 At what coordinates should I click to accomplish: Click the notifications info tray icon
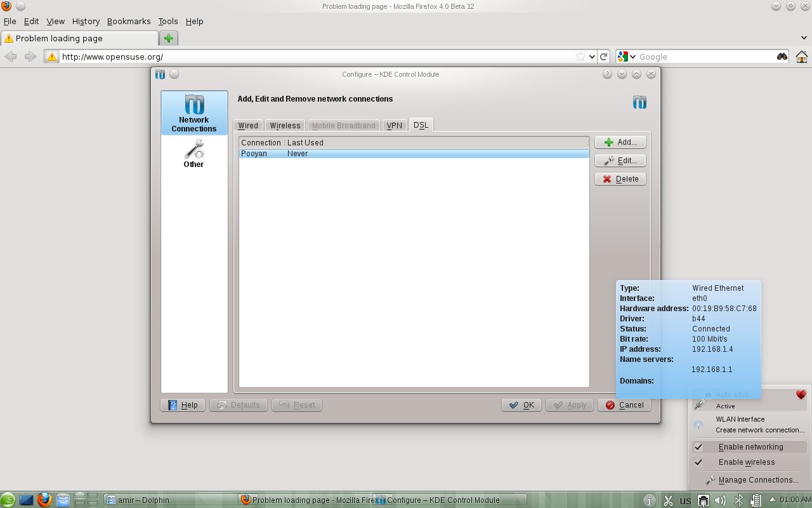click(x=649, y=500)
